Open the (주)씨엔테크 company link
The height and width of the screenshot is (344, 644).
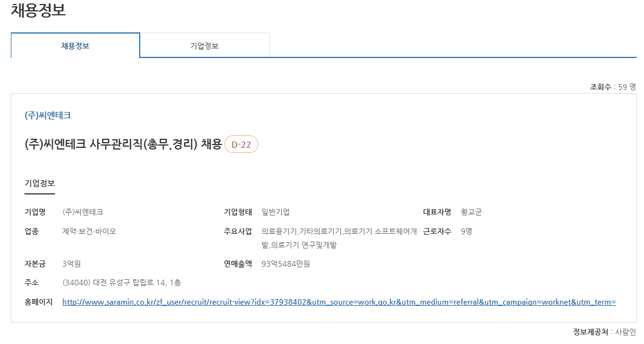(x=48, y=115)
